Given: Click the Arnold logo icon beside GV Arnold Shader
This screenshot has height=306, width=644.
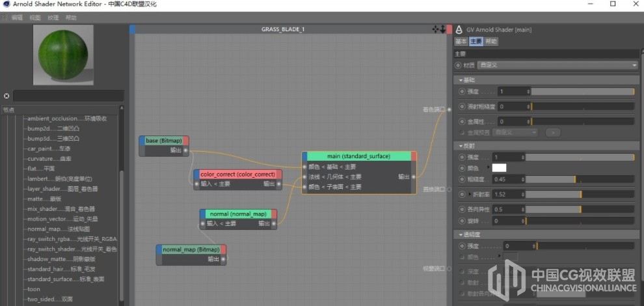Looking at the screenshot, I should (459, 29).
